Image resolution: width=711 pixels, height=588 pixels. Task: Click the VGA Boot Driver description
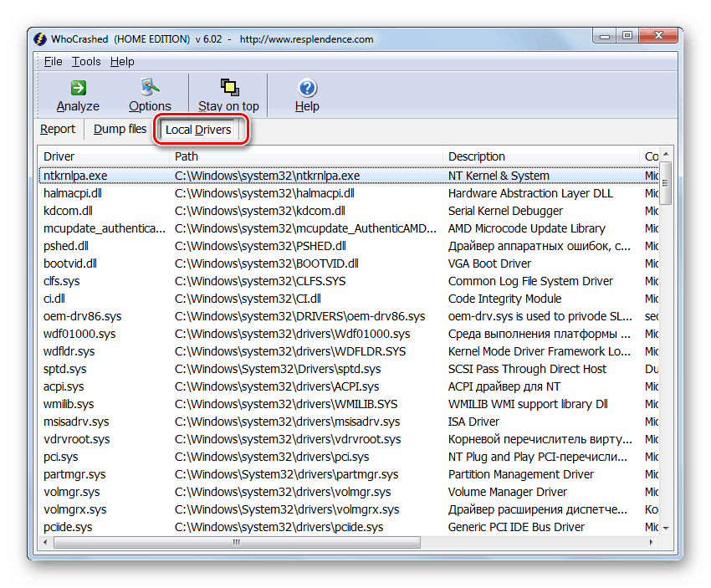click(489, 263)
